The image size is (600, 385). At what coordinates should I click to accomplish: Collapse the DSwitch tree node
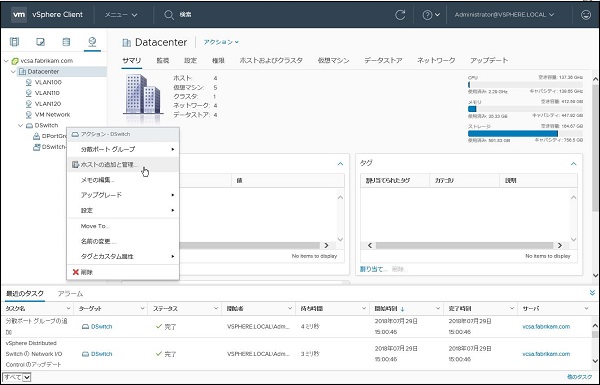pyautogui.click(x=21, y=125)
